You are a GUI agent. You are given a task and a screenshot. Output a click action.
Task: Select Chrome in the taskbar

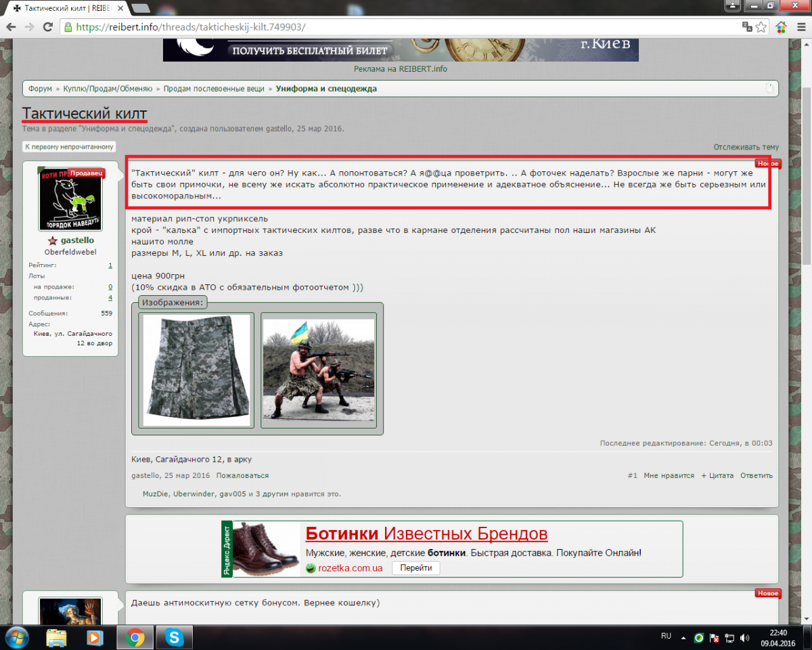135,637
